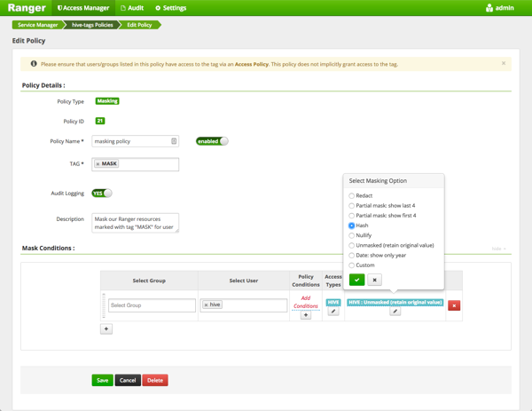The height and width of the screenshot is (411, 532).
Task: Confirm masking option with green checkmark
Action: tap(356, 280)
